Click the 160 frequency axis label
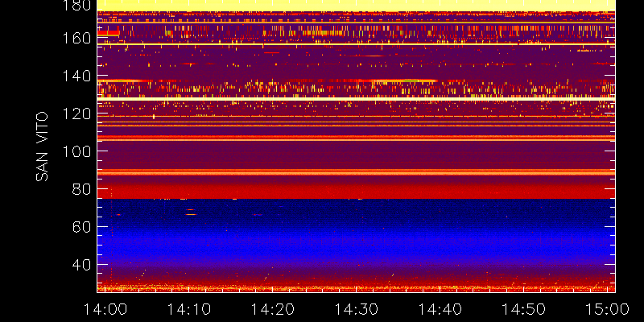This screenshot has width=644, height=322. [76, 38]
